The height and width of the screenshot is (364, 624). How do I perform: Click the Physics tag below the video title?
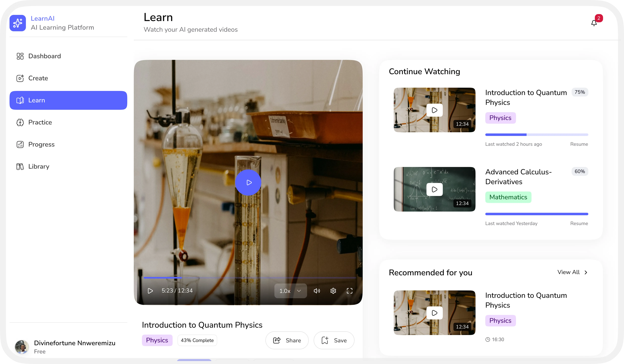click(157, 340)
